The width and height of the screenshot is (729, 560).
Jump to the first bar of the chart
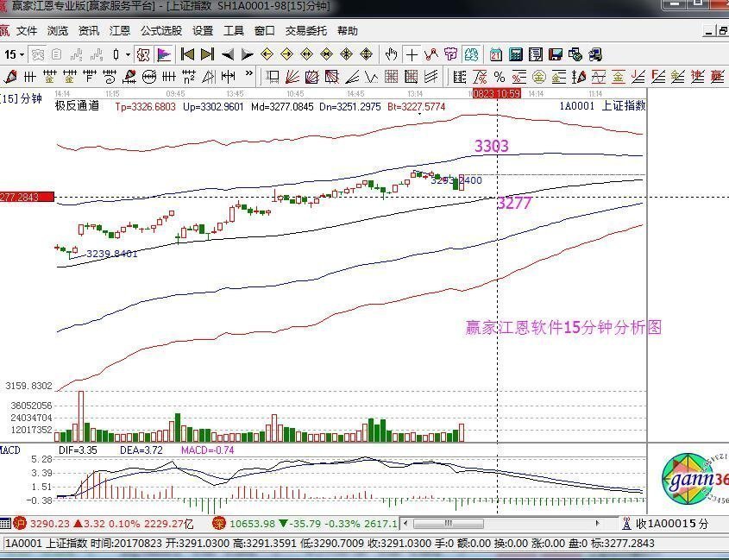coord(187,54)
